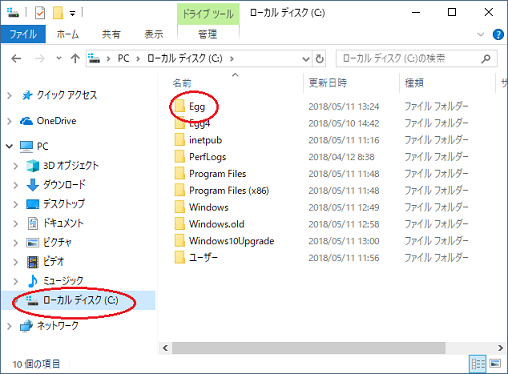Open the 管理 drive tools tab
Image resolution: width=508 pixels, height=374 pixels.
[208, 34]
